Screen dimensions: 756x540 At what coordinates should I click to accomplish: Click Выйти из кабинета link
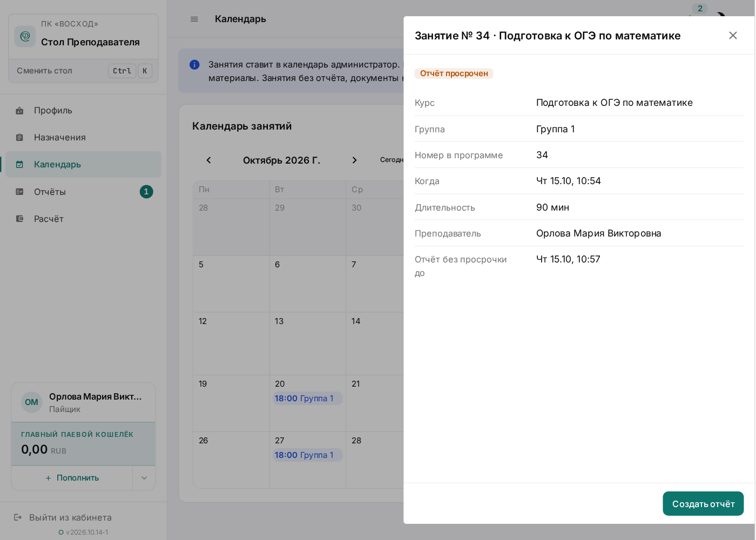pyautogui.click(x=70, y=517)
